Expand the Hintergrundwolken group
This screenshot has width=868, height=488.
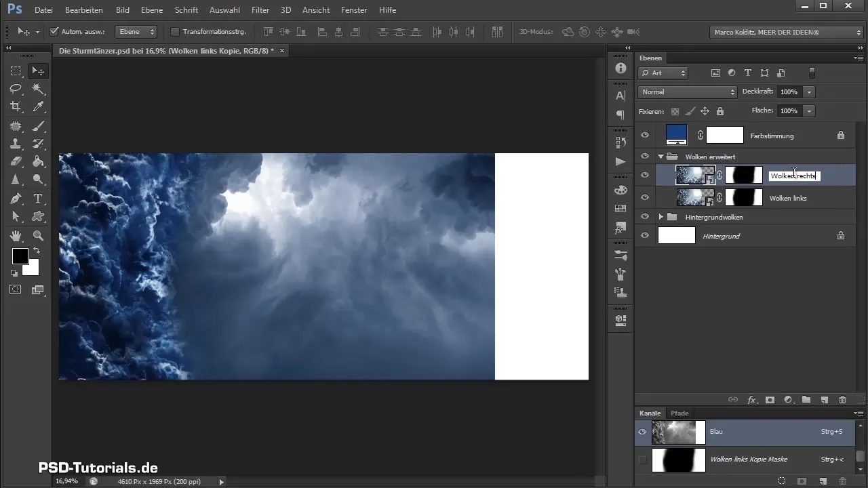pos(661,217)
